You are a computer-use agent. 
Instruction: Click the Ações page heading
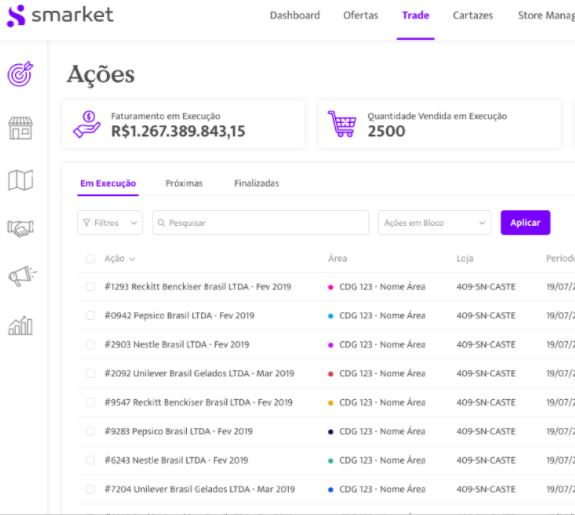[x=101, y=75]
